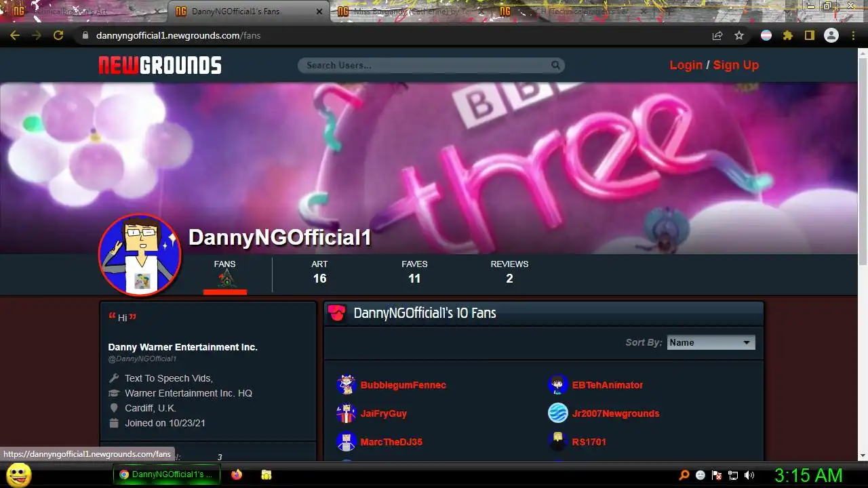Screen dimensions: 868x488
Task: Open the FAVES 11 profile tab
Action: (414, 272)
